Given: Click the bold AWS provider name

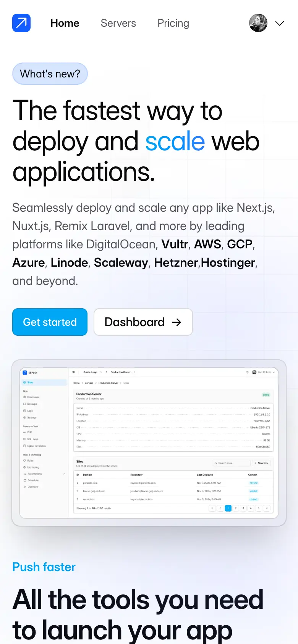Looking at the screenshot, I should (x=207, y=244).
